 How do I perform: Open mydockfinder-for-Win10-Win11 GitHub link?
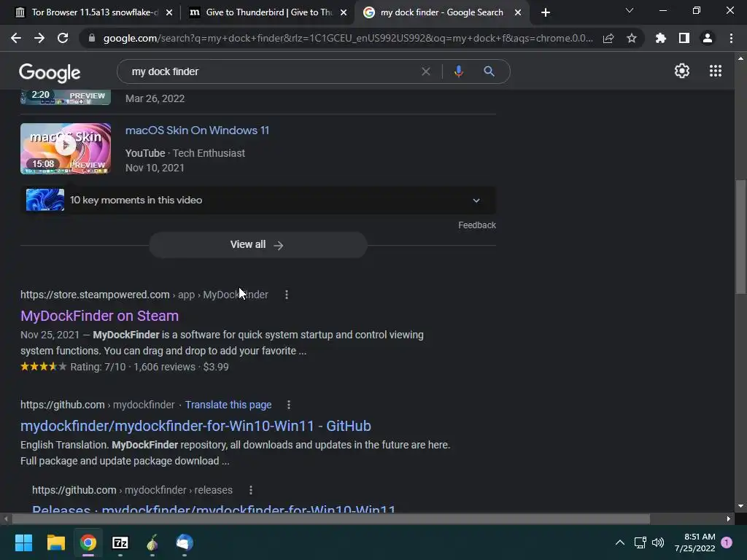click(x=196, y=426)
